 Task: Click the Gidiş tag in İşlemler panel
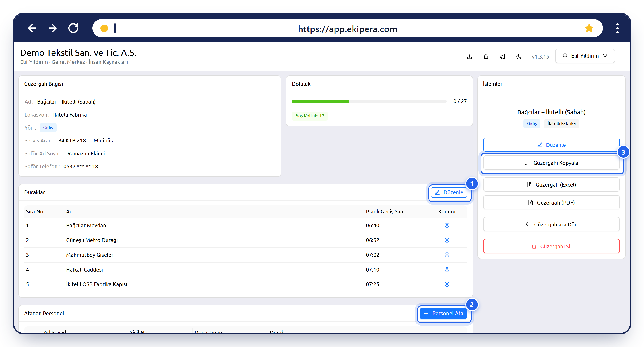532,123
